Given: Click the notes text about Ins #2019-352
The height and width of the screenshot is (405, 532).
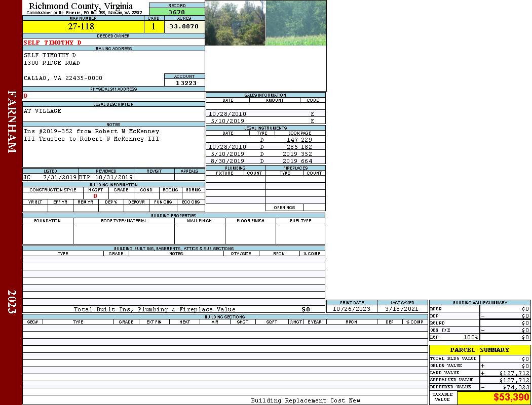Looking at the screenshot, I should click(x=91, y=135).
